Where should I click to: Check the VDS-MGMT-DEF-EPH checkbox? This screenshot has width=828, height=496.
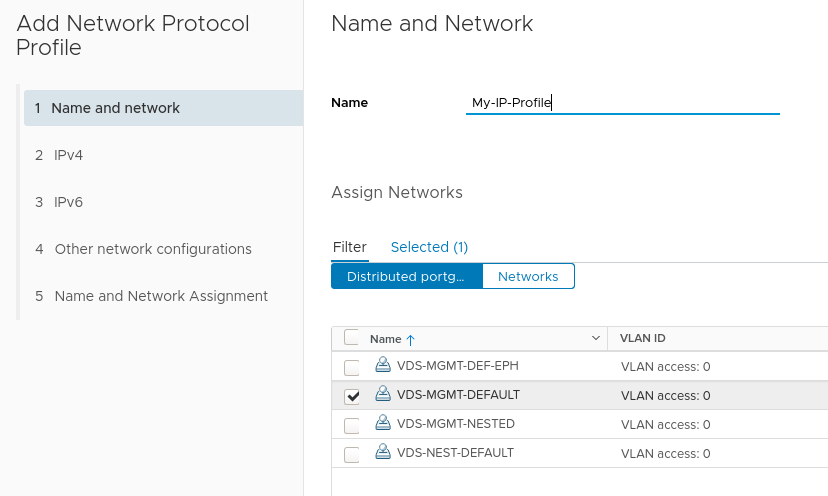point(352,367)
